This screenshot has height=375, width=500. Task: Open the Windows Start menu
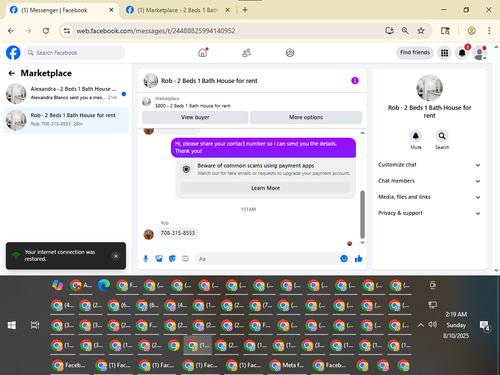12,325
